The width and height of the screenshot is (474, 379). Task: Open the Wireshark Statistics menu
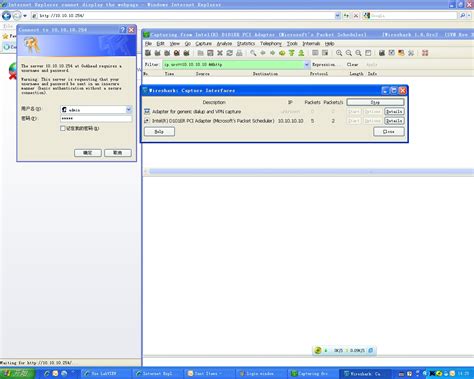[x=246, y=44]
